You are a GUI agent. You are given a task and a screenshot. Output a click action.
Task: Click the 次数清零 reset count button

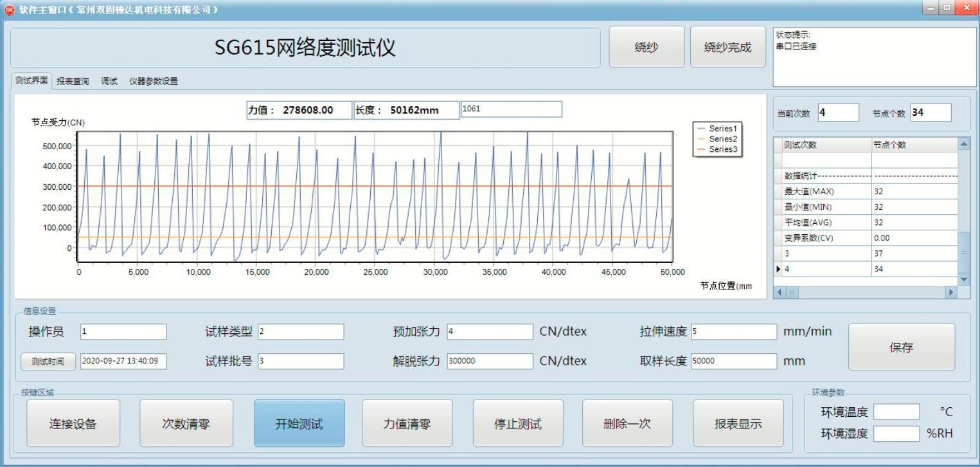pos(186,423)
